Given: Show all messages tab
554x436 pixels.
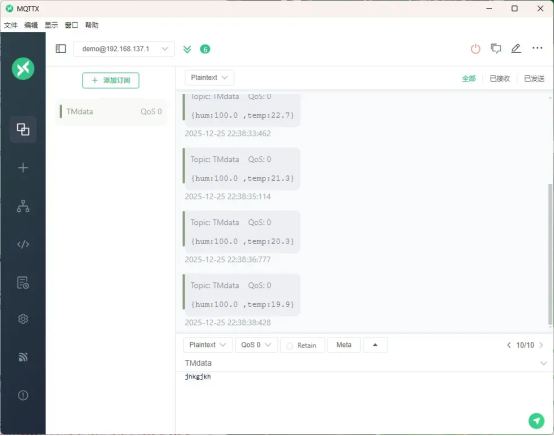Looking at the screenshot, I should click(469, 78).
